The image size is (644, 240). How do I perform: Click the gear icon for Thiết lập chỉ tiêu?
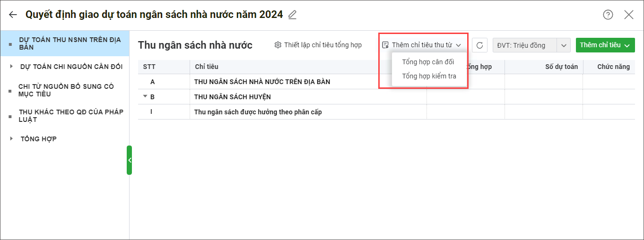pos(278,45)
